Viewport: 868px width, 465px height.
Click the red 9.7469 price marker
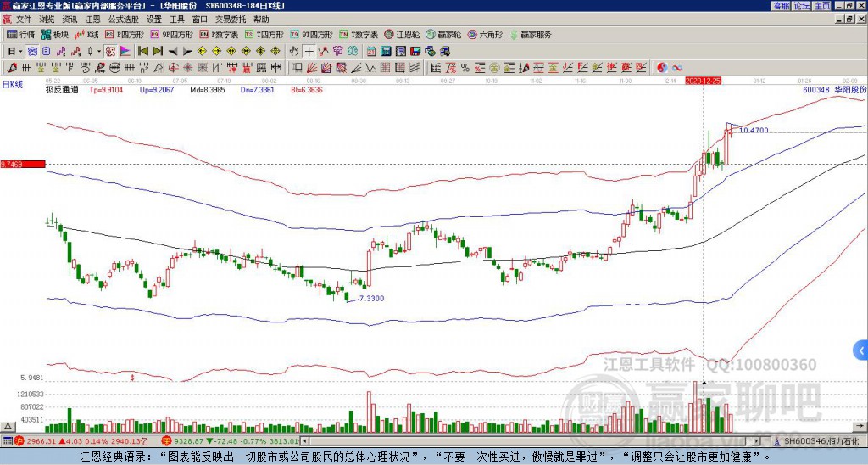[x=22, y=164]
